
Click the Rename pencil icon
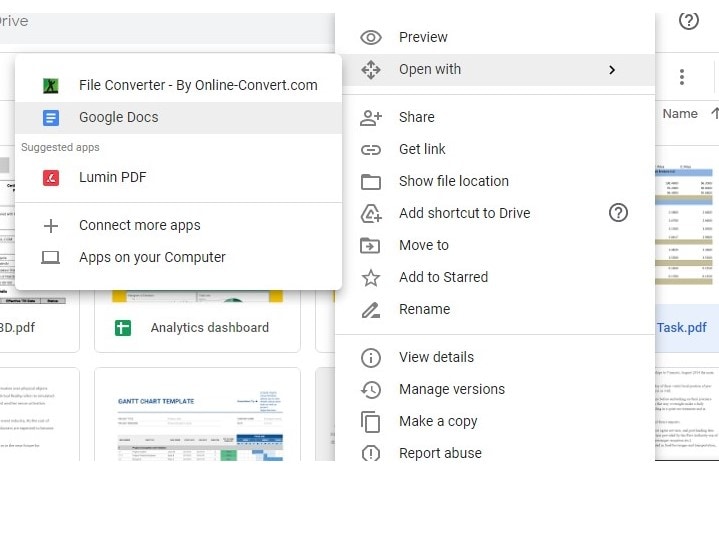371,309
